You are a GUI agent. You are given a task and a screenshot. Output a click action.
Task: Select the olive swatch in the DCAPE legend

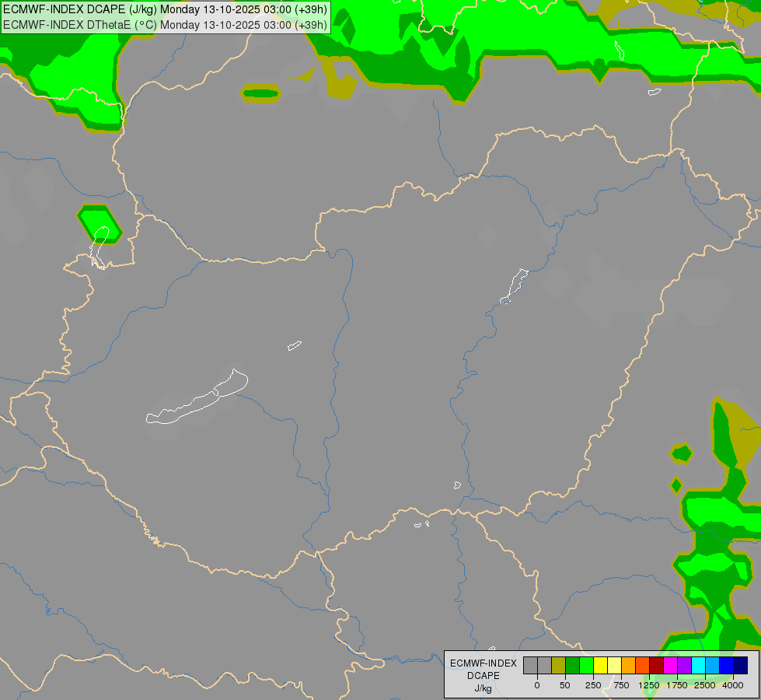coord(559,665)
